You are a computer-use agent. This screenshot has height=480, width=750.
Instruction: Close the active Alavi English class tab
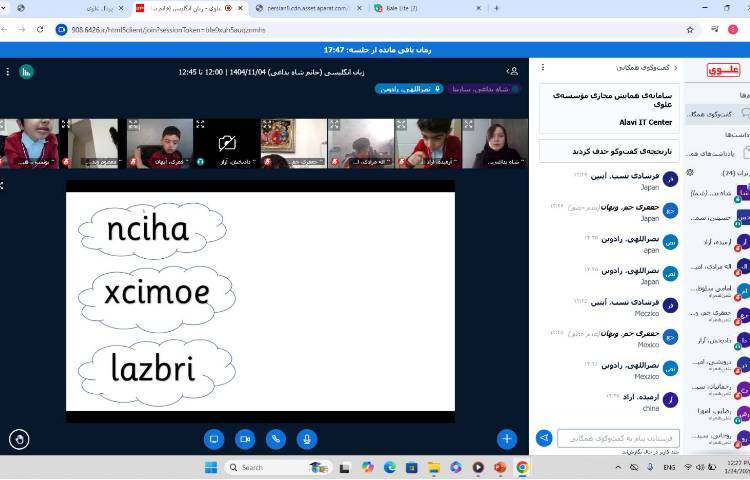click(241, 8)
